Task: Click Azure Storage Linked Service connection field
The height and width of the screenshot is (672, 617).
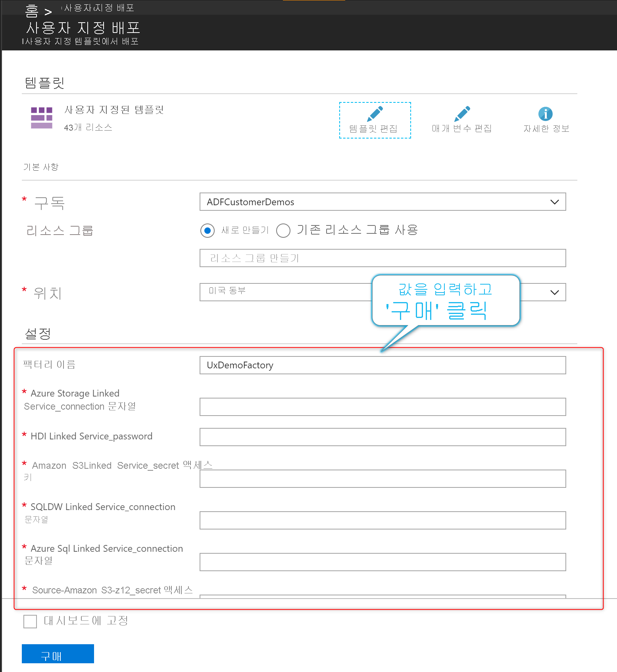Action: tap(383, 407)
